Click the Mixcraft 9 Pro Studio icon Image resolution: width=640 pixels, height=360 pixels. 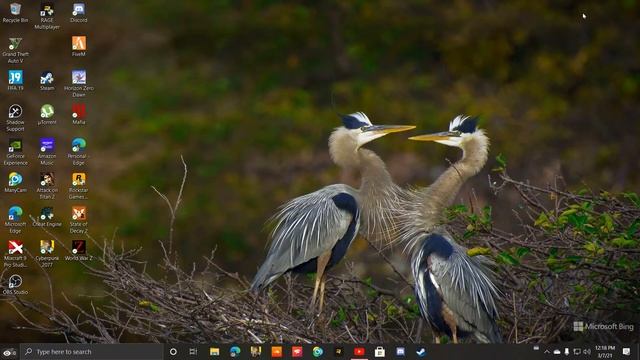point(15,254)
